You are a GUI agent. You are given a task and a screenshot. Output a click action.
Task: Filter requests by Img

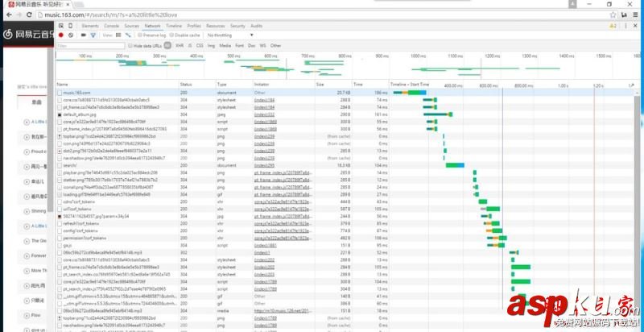click(x=211, y=46)
